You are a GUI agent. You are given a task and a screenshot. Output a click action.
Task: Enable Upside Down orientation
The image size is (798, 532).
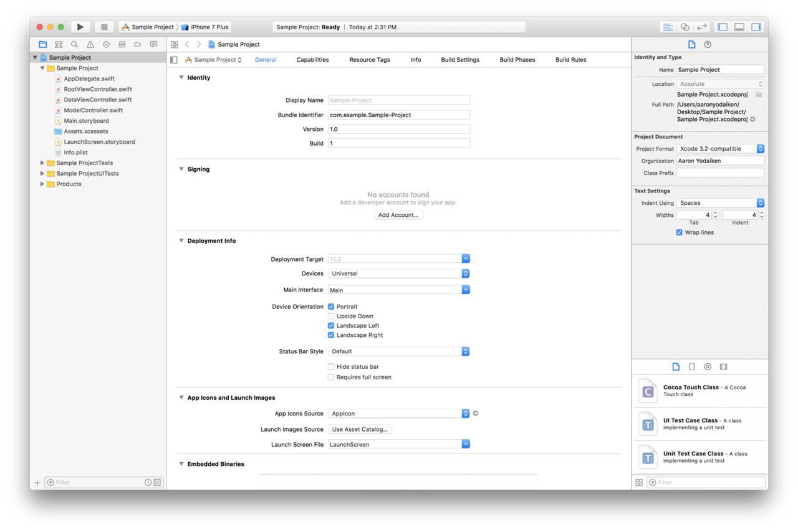(x=331, y=316)
